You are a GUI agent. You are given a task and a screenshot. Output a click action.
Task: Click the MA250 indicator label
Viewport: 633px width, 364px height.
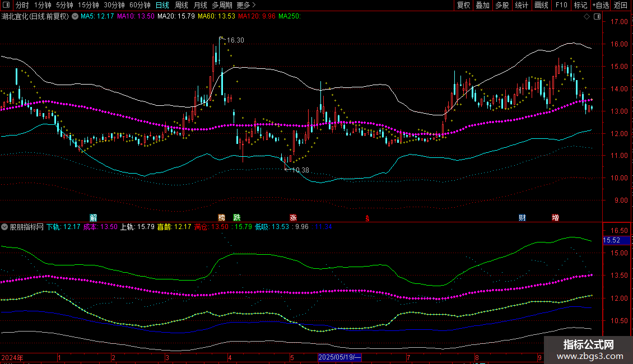pyautogui.click(x=290, y=16)
